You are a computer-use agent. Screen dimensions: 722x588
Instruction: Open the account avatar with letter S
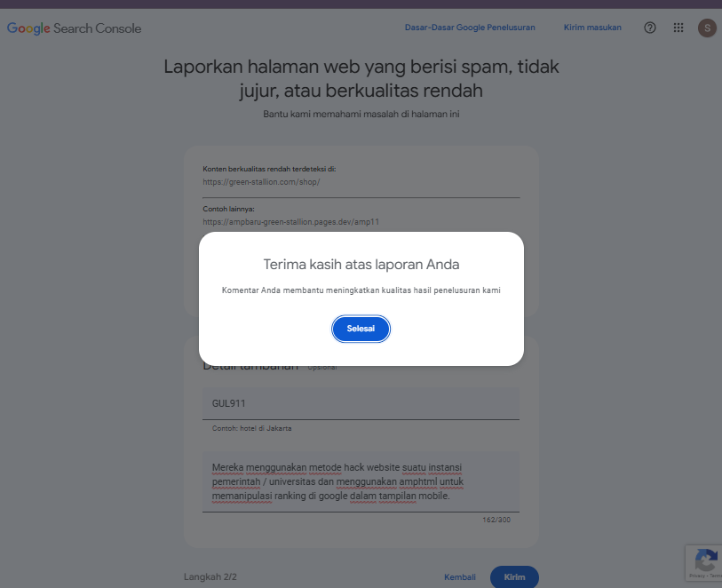707,28
